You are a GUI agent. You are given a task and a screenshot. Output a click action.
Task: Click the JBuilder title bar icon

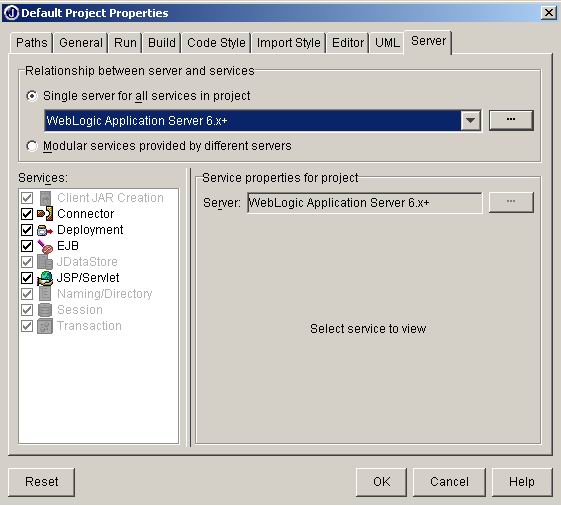coord(11,13)
